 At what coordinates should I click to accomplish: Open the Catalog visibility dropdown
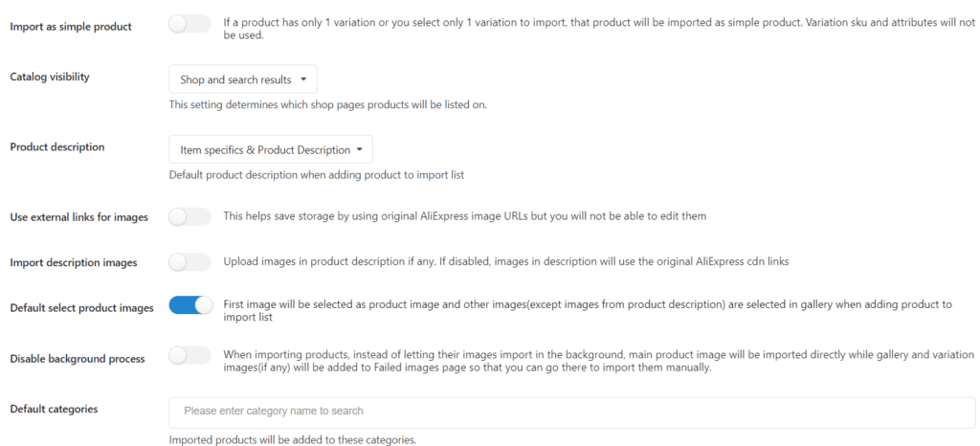242,79
